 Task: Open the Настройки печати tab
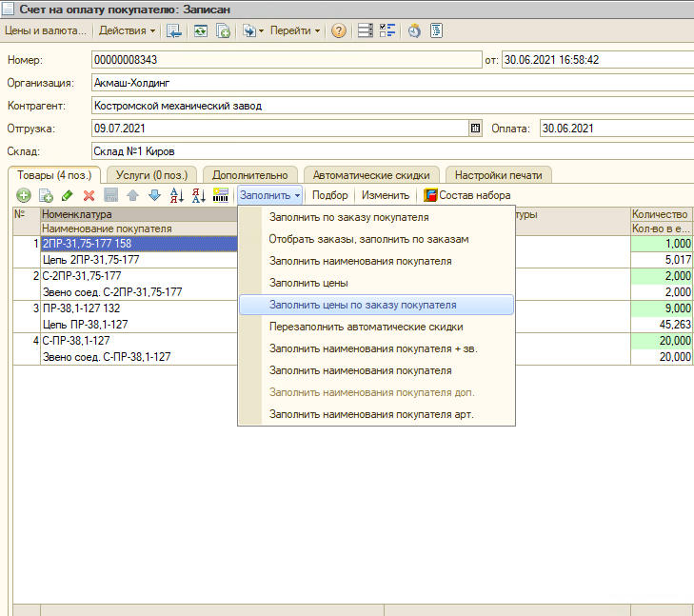coord(499,175)
